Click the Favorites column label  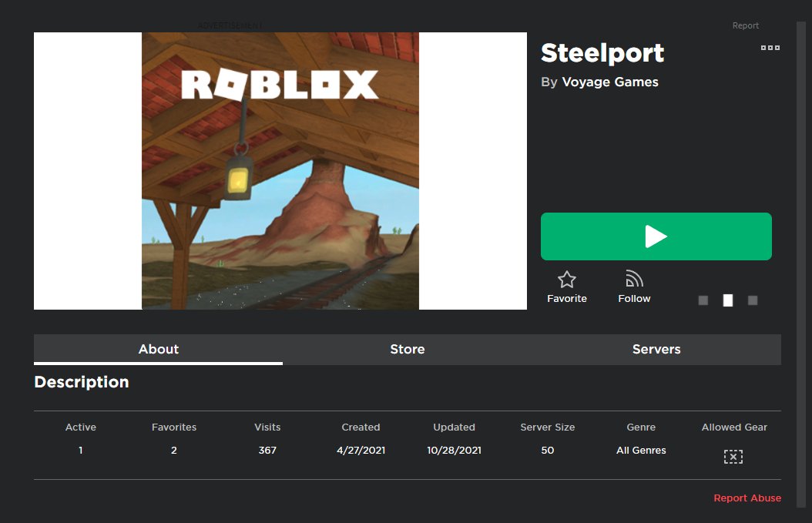tap(174, 427)
